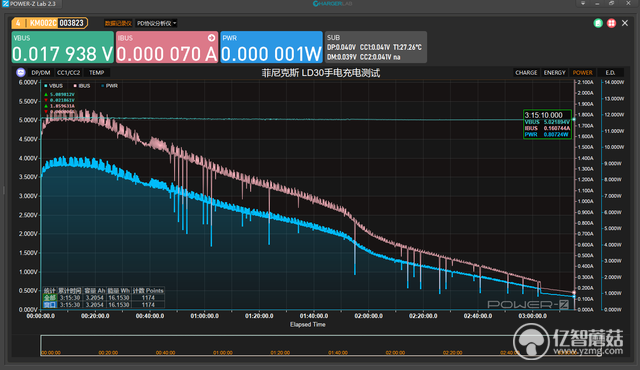The width and height of the screenshot is (640, 370).
Task: Click the 02:00:00.0 elapsed time label
Action: click(x=369, y=316)
